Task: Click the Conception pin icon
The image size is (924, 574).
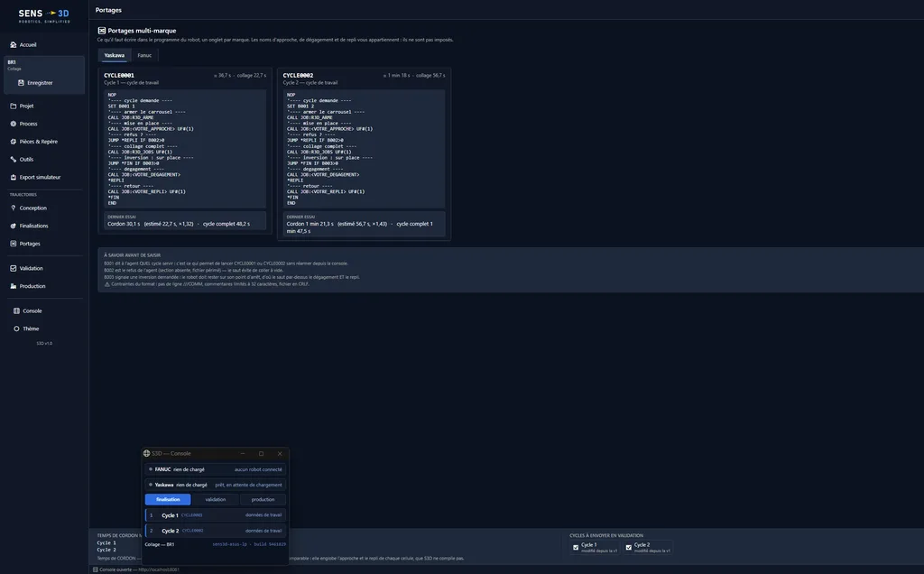Action: coord(13,208)
